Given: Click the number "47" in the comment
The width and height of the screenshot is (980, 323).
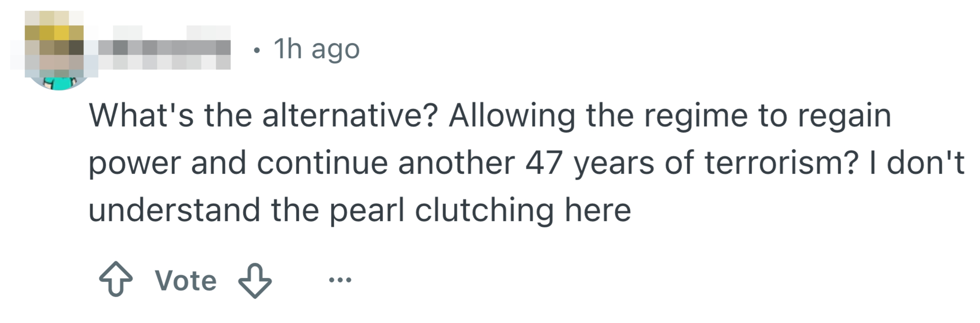Looking at the screenshot, I should pyautogui.click(x=544, y=163).
